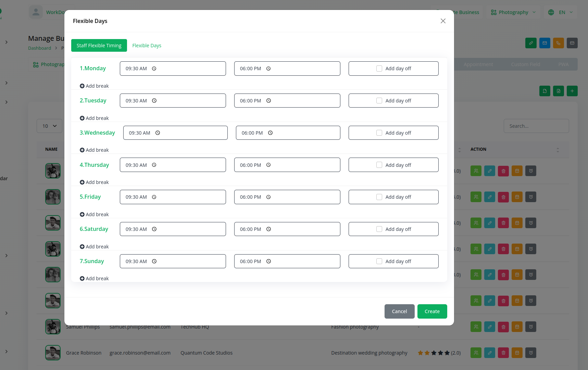Open the PWA tab
588x370 pixels.
pos(563,64)
